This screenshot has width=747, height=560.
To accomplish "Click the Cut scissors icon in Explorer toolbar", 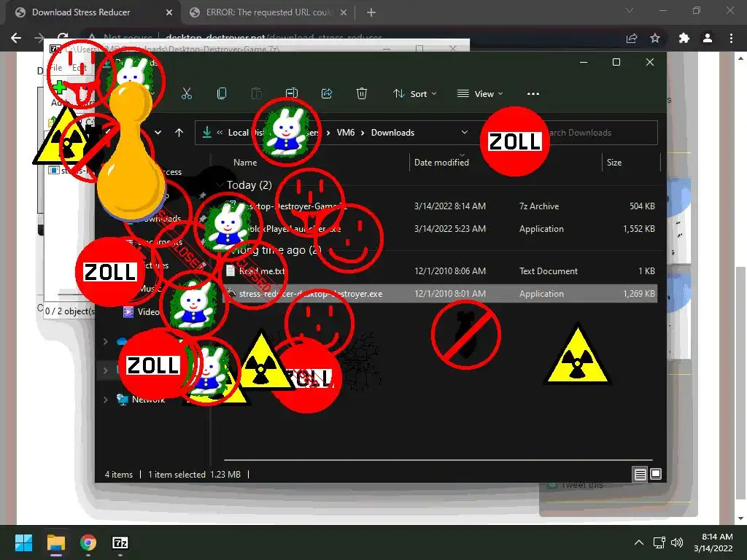I will point(186,94).
